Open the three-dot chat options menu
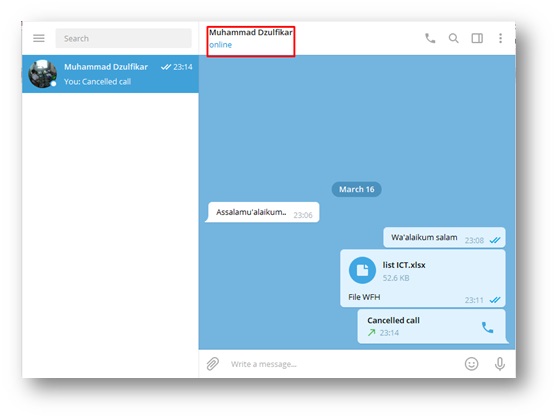The height and width of the screenshot is (420, 558). [500, 38]
